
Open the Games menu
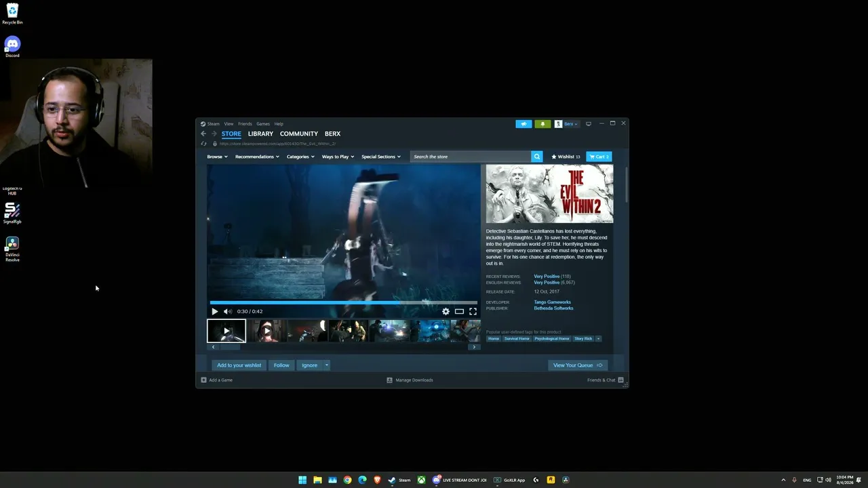(263, 124)
